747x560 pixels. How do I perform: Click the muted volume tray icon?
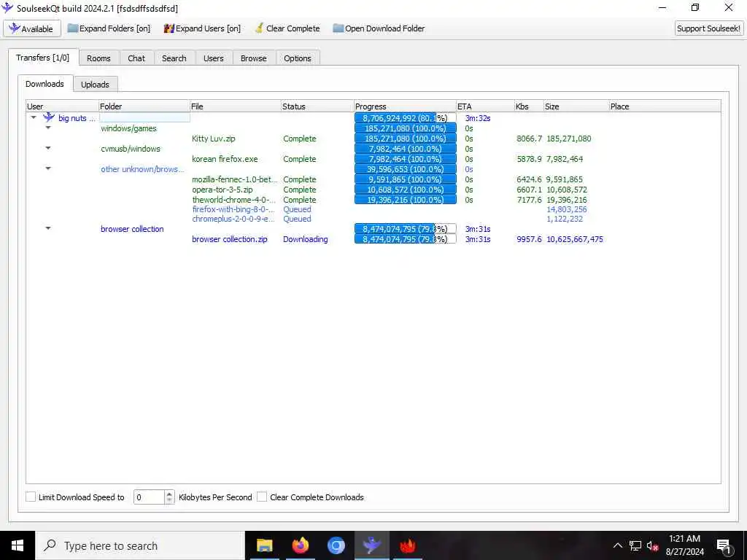click(652, 545)
